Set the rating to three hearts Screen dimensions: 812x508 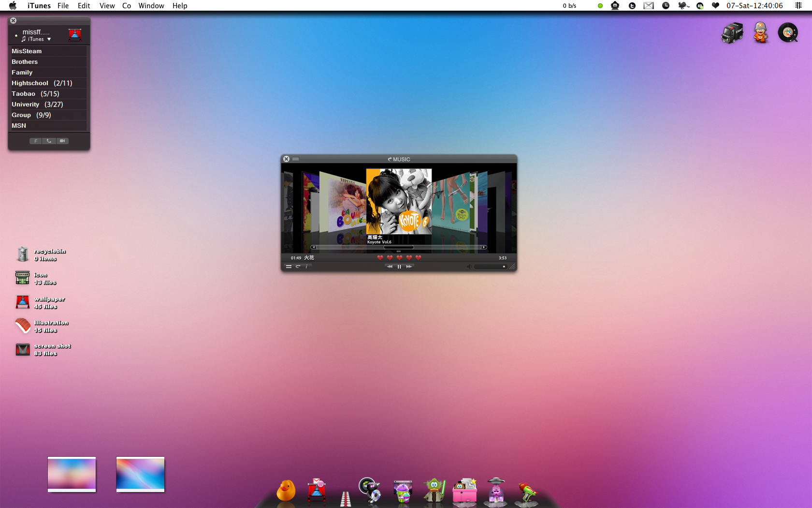point(399,258)
